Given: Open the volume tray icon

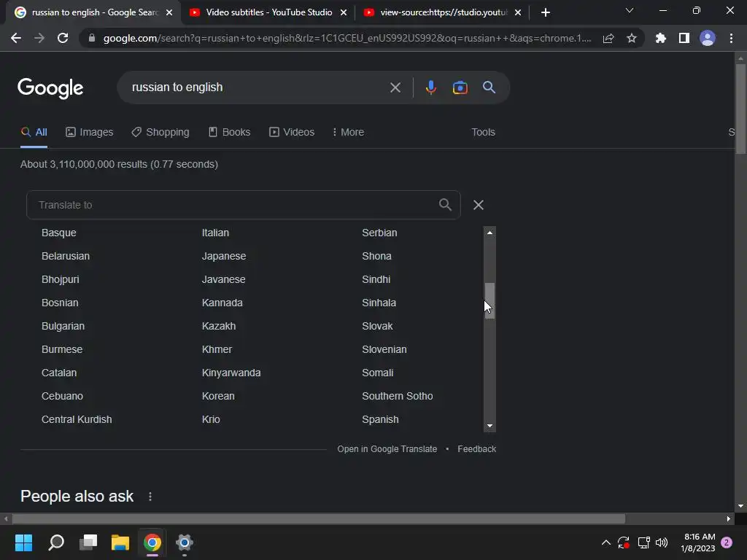Looking at the screenshot, I should click(662, 542).
